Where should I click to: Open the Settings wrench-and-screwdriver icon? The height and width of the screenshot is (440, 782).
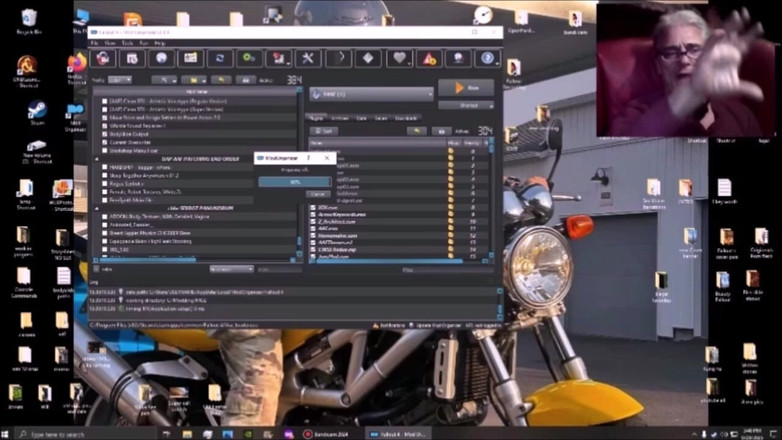[x=308, y=59]
